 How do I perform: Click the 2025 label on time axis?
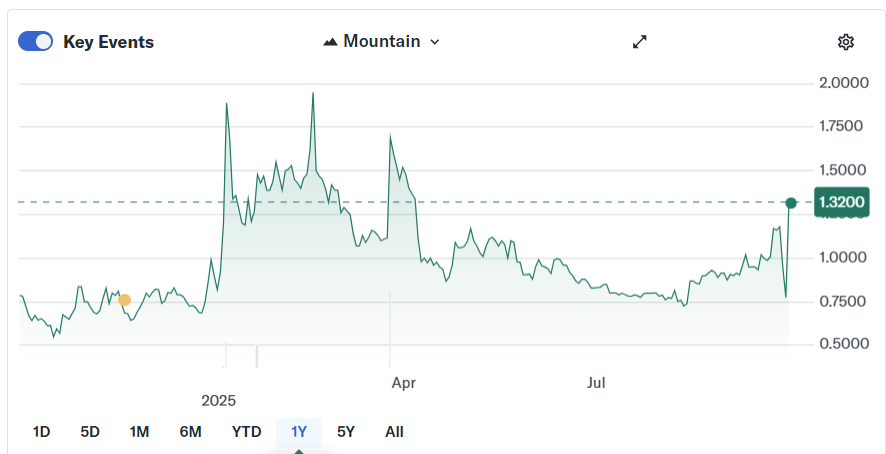(218, 400)
